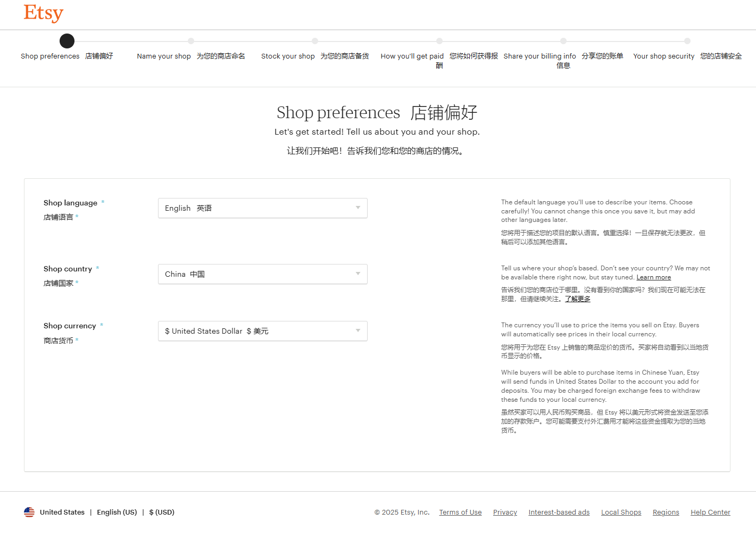Click the Shop preferences step circle
This screenshot has width=756, height=546.
point(67,41)
